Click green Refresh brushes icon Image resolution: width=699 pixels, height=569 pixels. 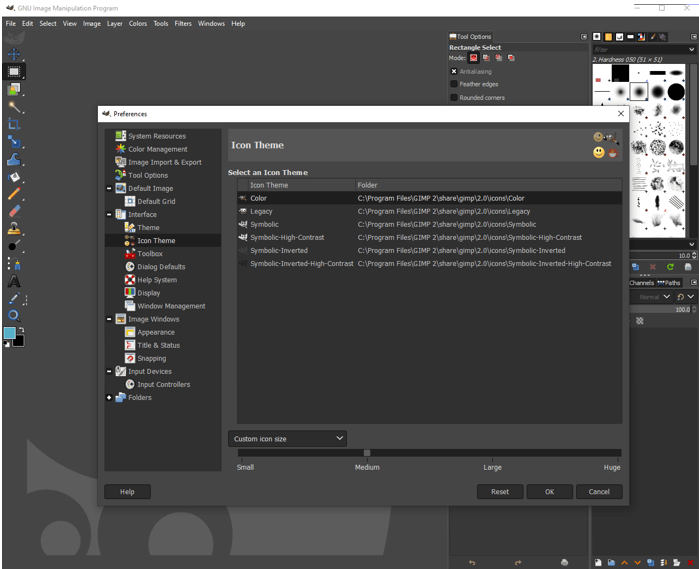point(670,267)
